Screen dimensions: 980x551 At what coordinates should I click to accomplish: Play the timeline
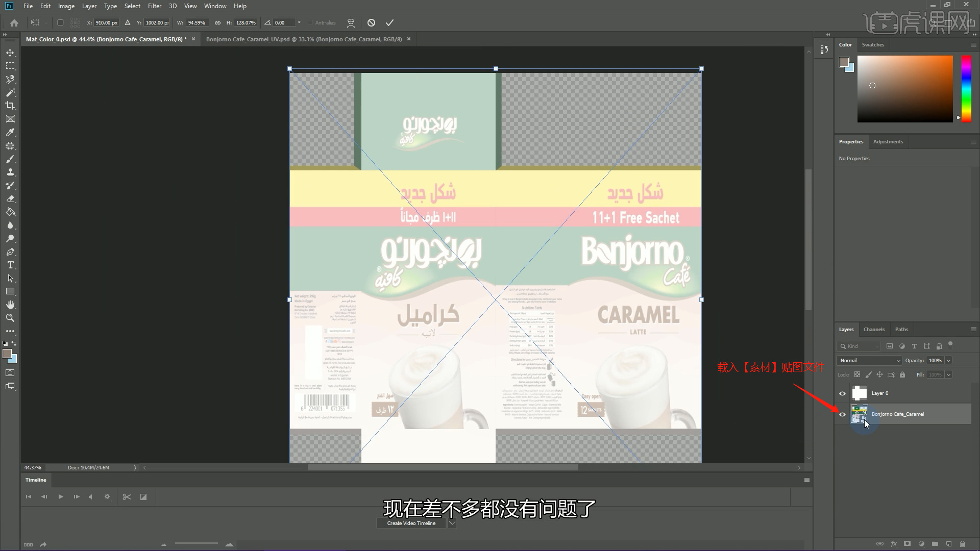point(61,497)
